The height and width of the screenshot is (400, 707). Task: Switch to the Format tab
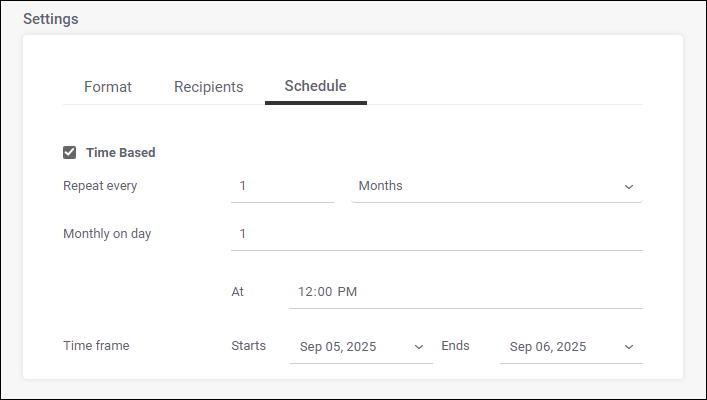pos(108,87)
